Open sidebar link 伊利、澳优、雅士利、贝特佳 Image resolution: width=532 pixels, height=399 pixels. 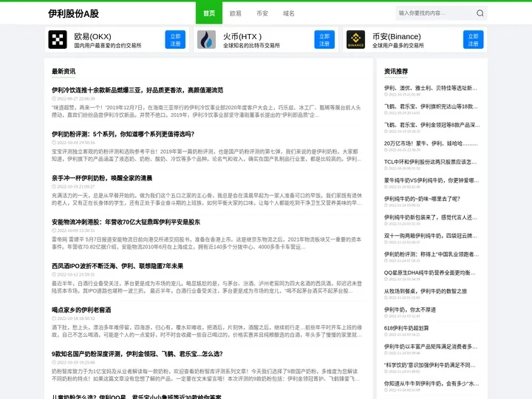pyautogui.click(x=431, y=88)
